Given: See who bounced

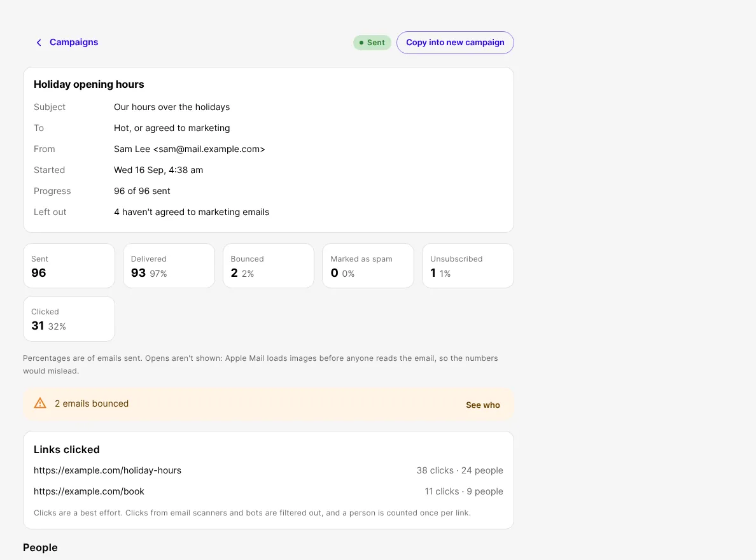Looking at the screenshot, I should click(482, 405).
